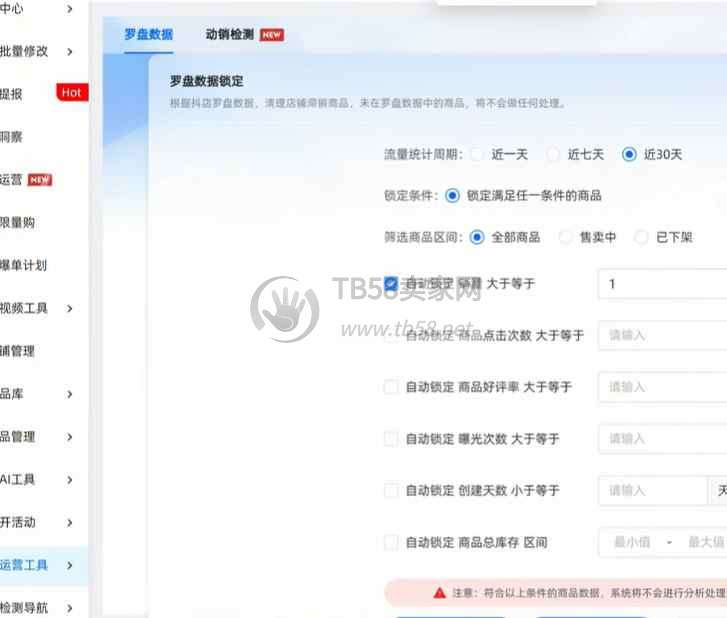727x618 pixels.
Task: Click the NEW badge beside 动销检测
Action: [272, 35]
